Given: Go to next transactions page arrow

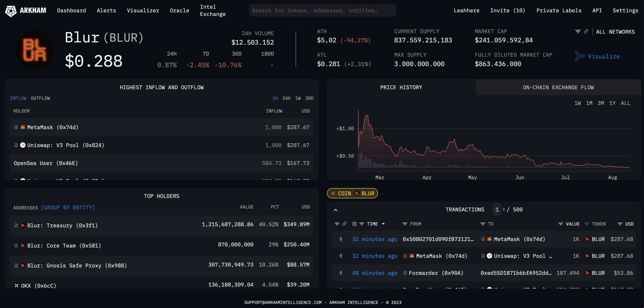Looking at the screenshot, I should 504,209.
